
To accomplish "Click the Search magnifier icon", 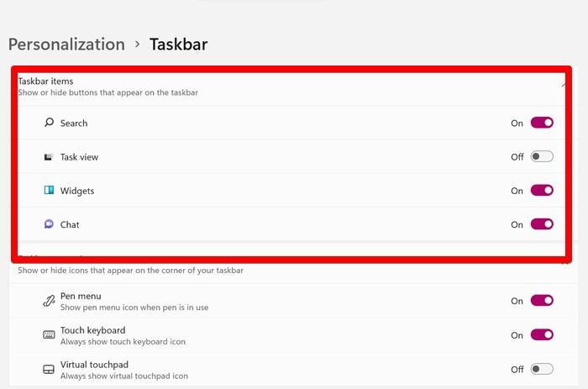I will click(x=49, y=123).
